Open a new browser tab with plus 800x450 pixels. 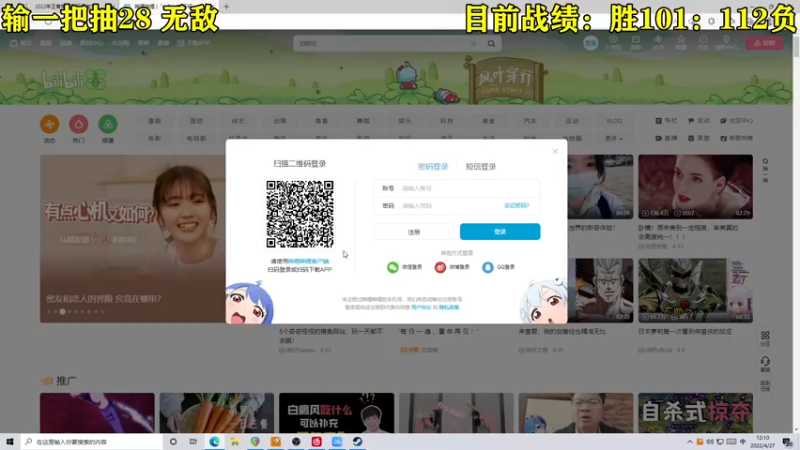pos(226,7)
